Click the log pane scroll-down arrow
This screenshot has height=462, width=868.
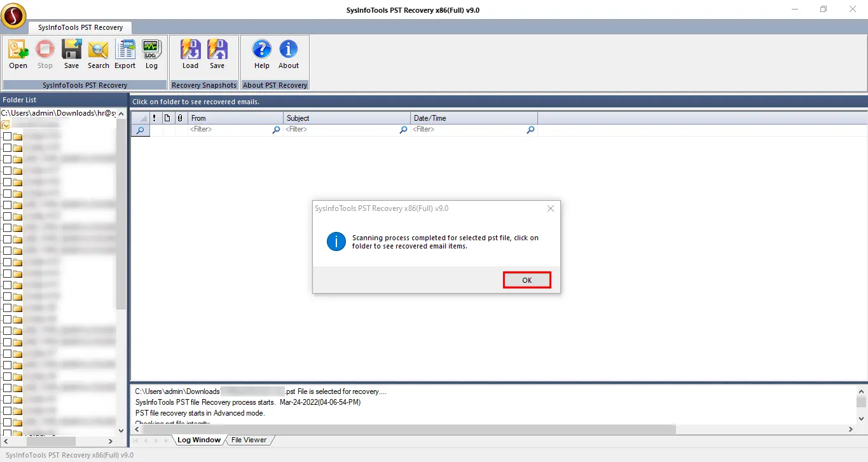(861, 419)
